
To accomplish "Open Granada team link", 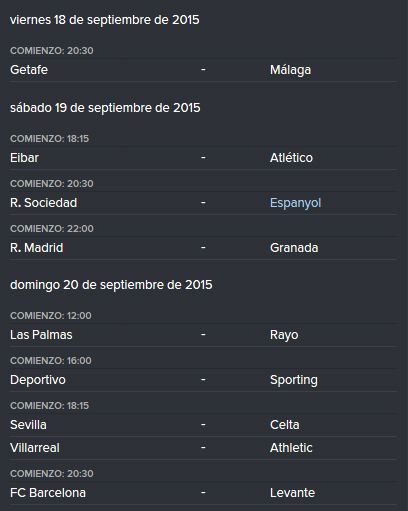I will click(x=294, y=248).
